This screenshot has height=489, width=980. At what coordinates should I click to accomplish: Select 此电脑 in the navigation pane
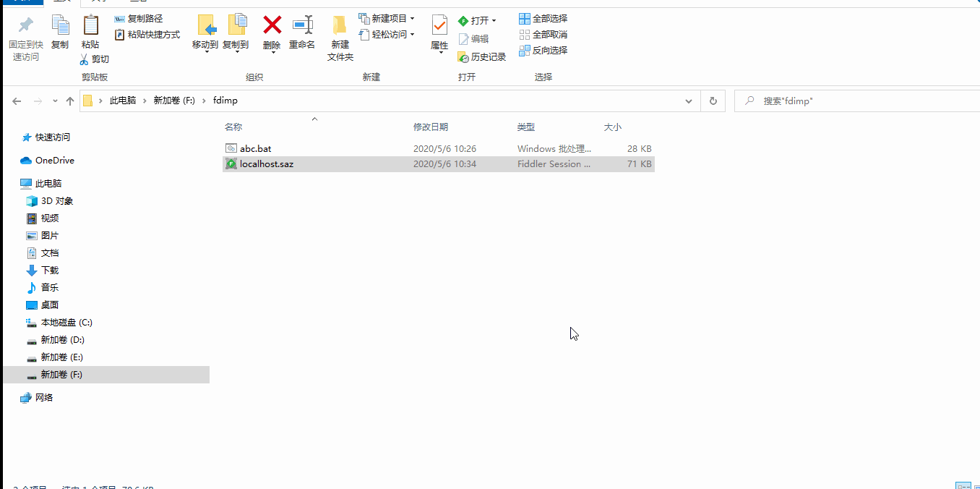pyautogui.click(x=47, y=183)
